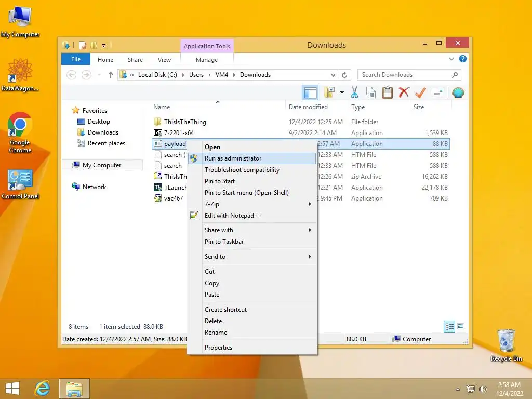
Task: Click the search magnifier icon
Action: pos(455,75)
